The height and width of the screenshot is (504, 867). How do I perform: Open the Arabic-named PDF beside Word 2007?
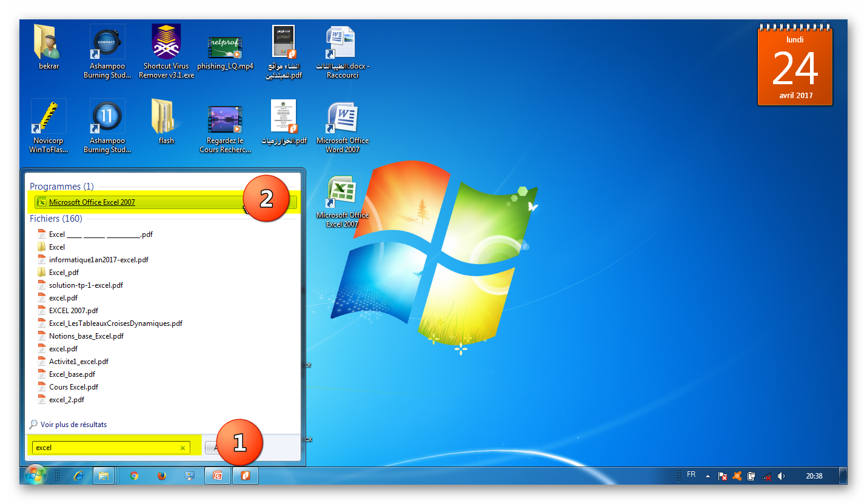pos(284,121)
